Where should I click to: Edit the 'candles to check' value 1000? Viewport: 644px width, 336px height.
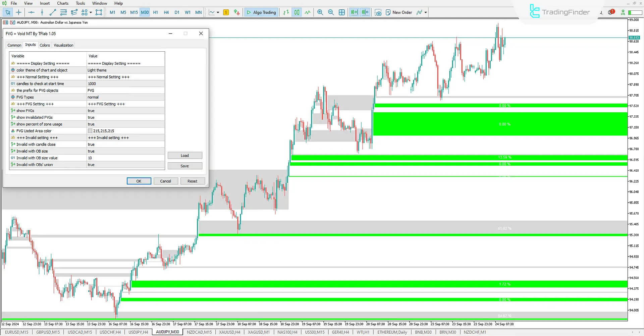[125, 84]
